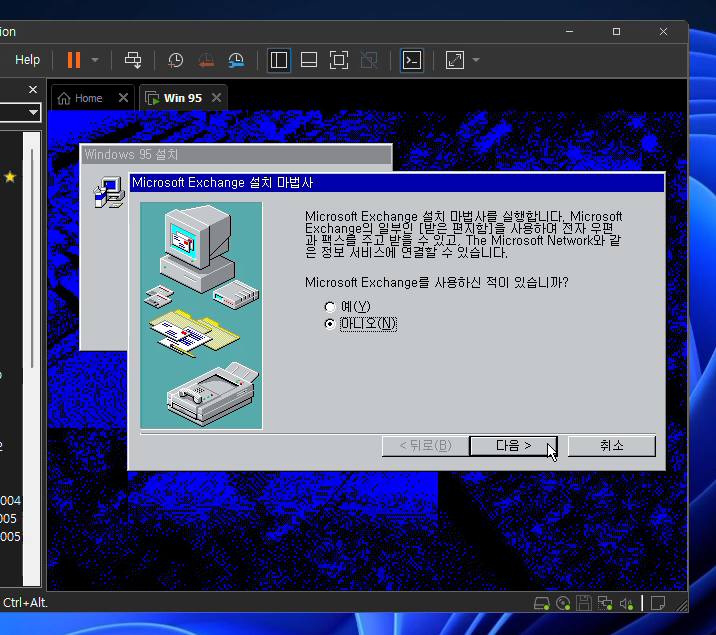Viewport: 716px width, 635px height.
Task: Click the sound card status icon
Action: [626, 604]
